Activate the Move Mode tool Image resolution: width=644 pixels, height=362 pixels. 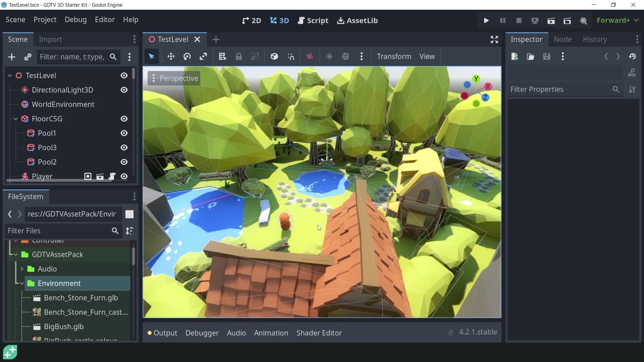coord(171,56)
